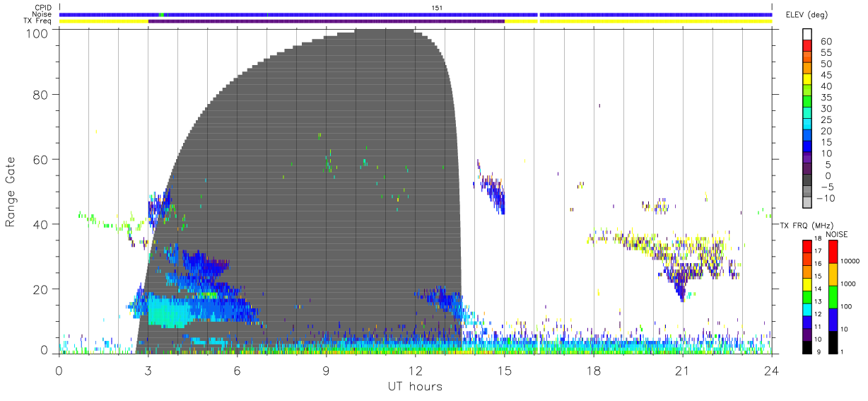Click the NOISE legend title

click(836, 234)
